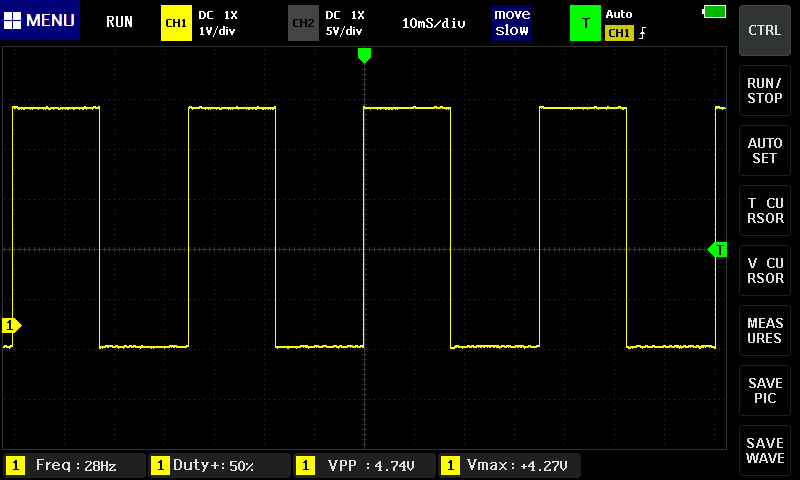The image size is (800, 480).
Task: Click SAVE PIC to capture screen
Action: (764, 390)
